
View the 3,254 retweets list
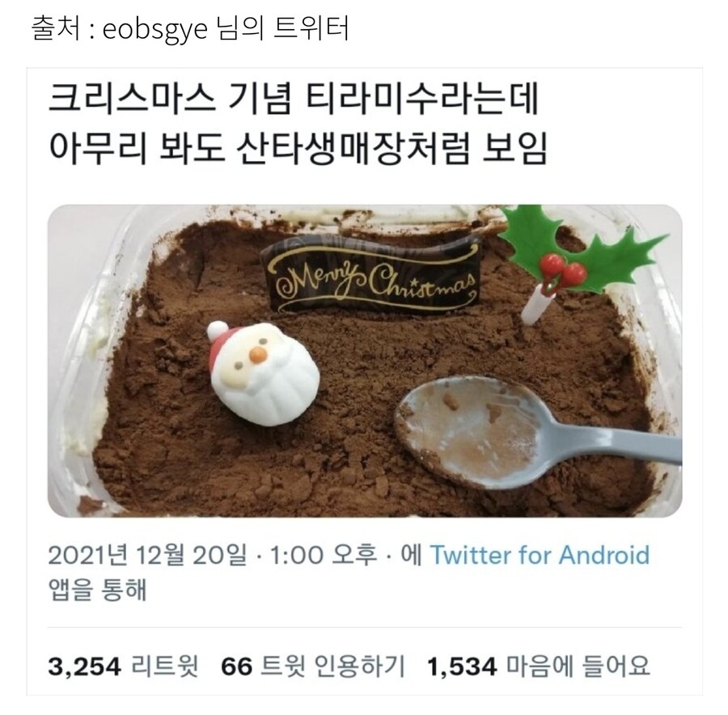tap(123, 666)
